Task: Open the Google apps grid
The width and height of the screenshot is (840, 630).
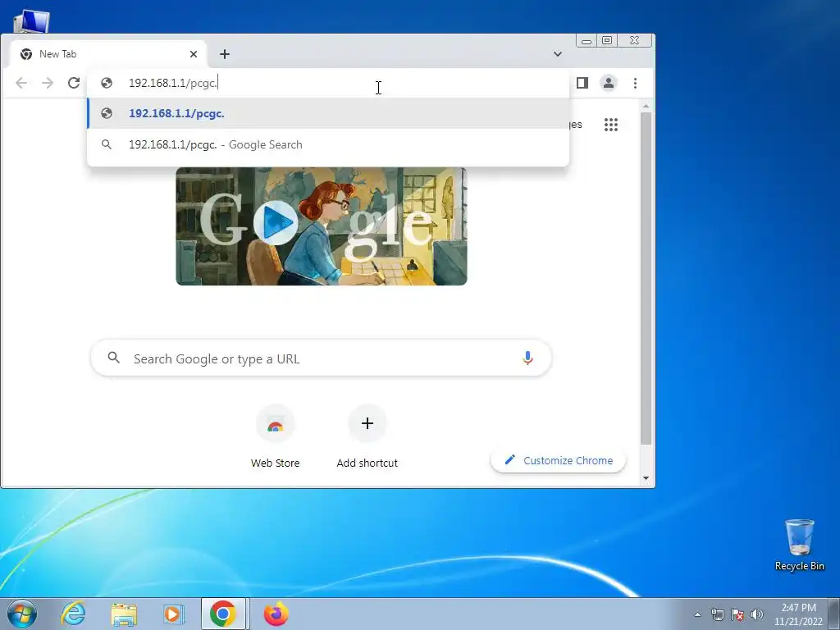Action: pyautogui.click(x=611, y=125)
